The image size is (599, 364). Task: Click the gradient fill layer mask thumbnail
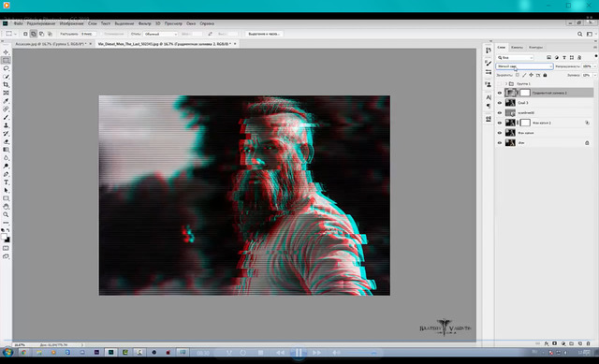tap(525, 93)
